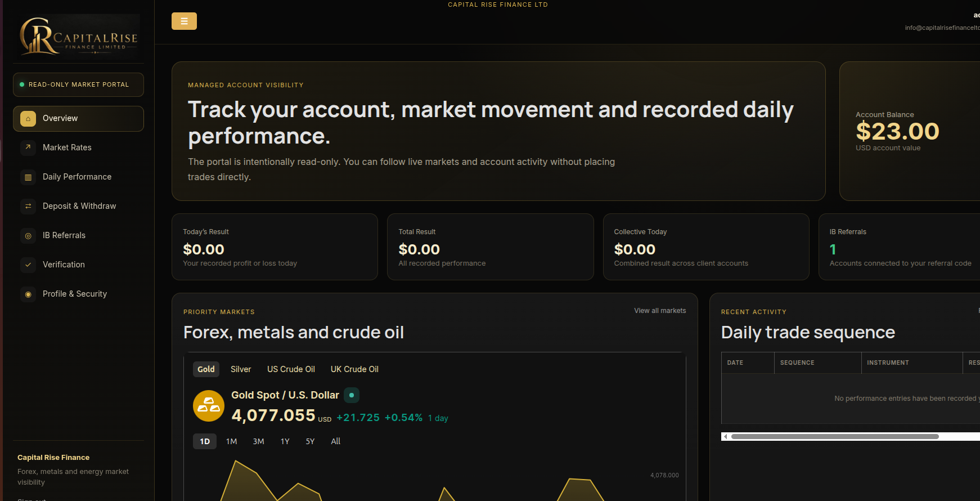Click the Market Rates arrow icon

pos(28,147)
